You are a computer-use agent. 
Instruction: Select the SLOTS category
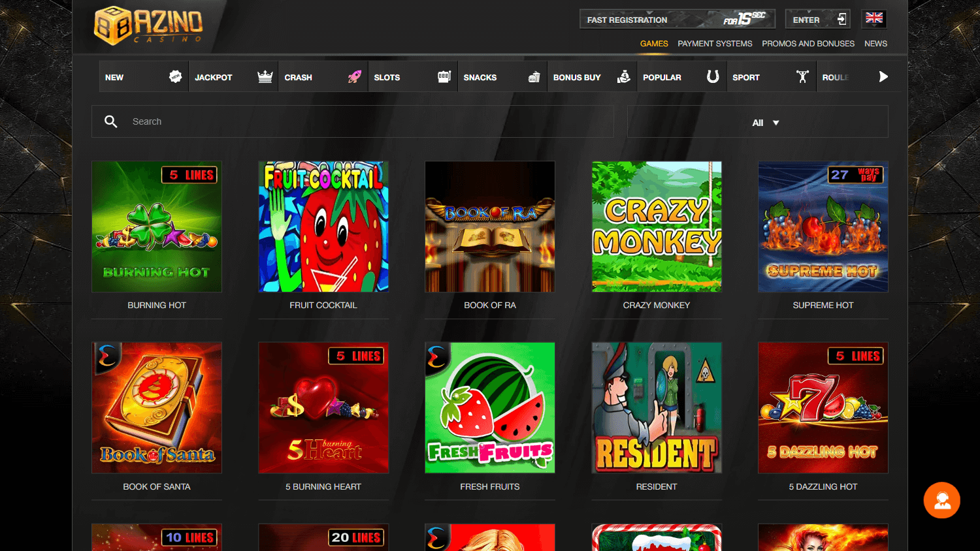click(x=412, y=77)
